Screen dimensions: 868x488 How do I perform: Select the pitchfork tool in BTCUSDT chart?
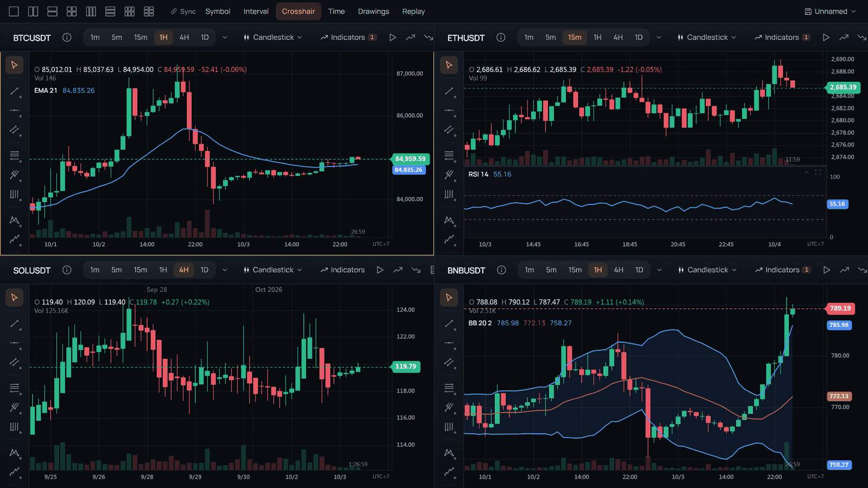pos(15,175)
